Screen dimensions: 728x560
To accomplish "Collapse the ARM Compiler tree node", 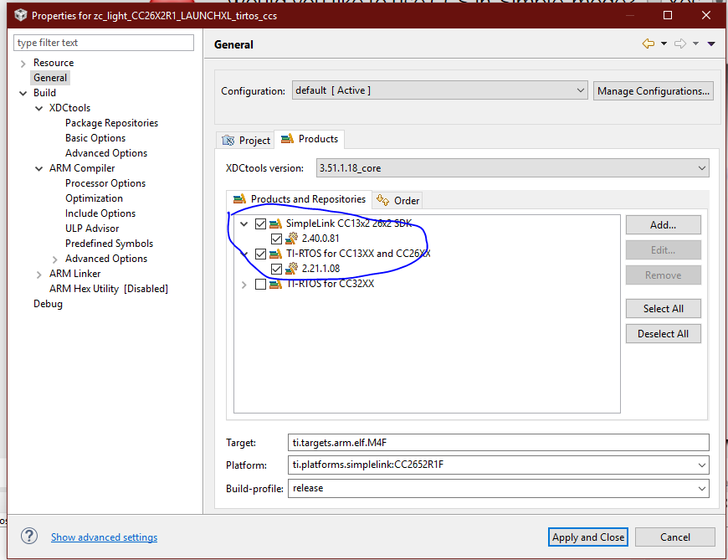I will click(39, 168).
